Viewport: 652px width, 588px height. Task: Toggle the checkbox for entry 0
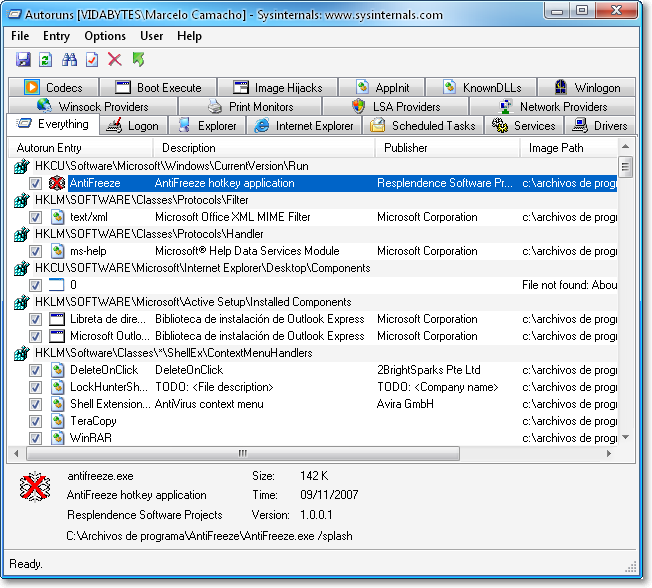coord(35,285)
